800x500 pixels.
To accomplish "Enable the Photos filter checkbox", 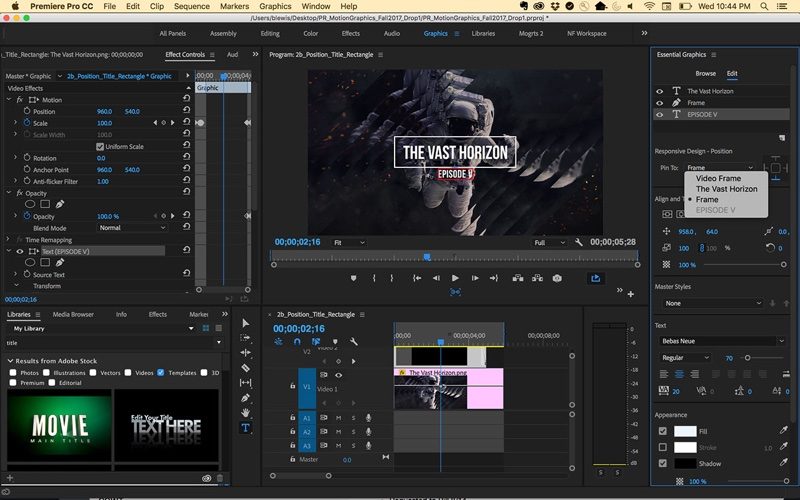I will pyautogui.click(x=12, y=372).
